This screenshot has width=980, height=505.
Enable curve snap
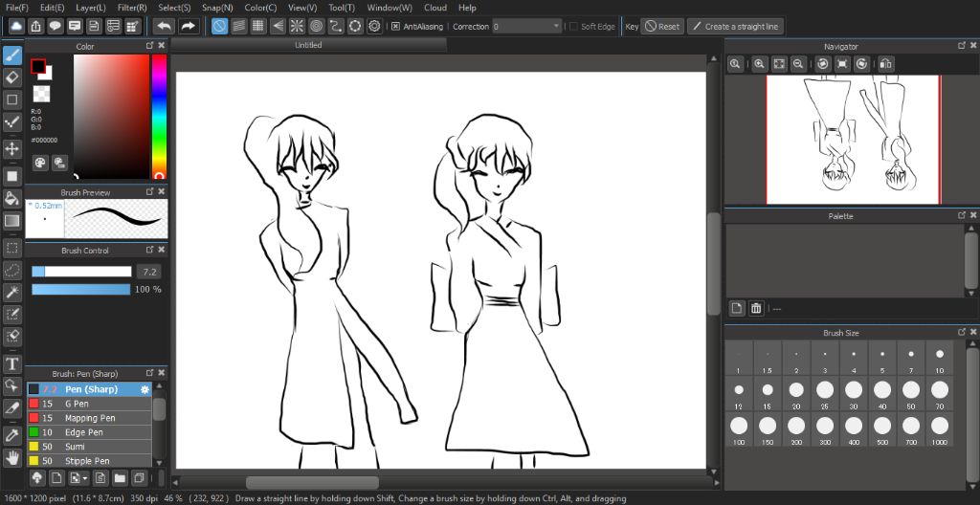click(x=336, y=26)
